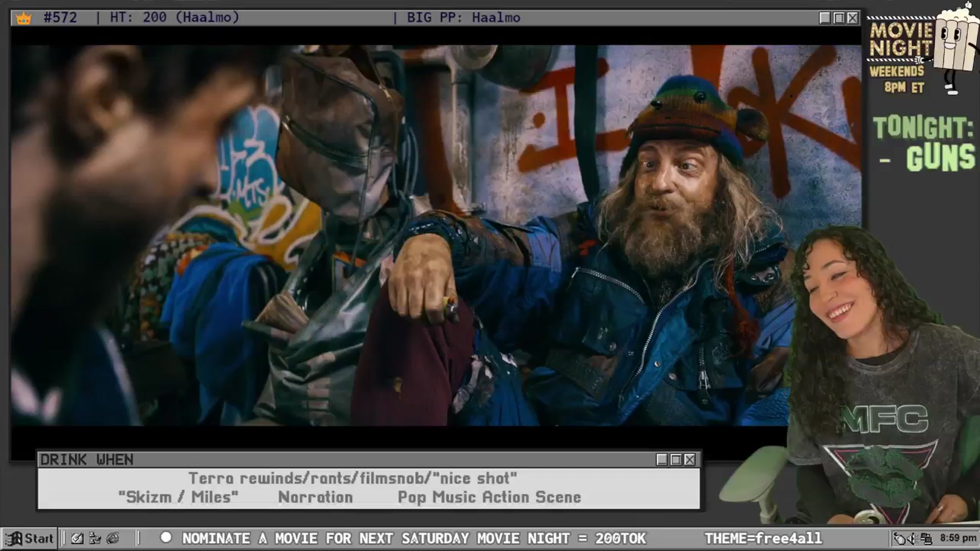Click the phone tray icon beside the speaker
This screenshot has width=980, height=551.
pyautogui.click(x=900, y=538)
